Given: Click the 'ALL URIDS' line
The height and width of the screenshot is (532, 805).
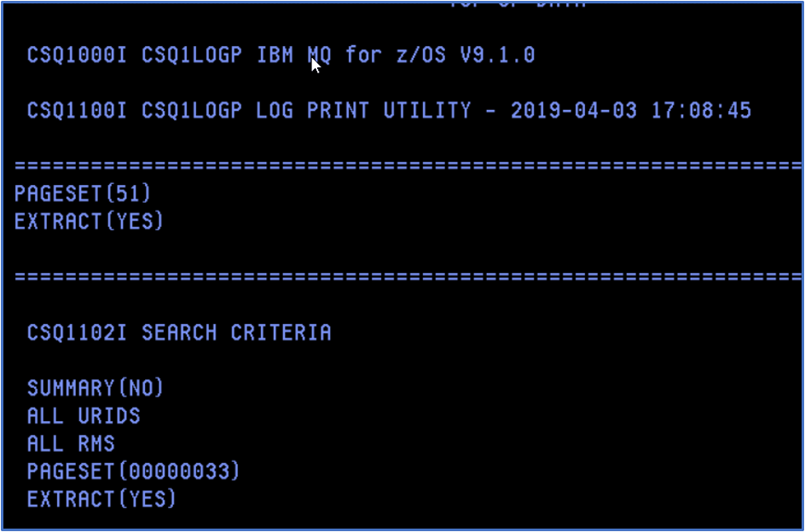Looking at the screenshot, I should pyautogui.click(x=84, y=415).
